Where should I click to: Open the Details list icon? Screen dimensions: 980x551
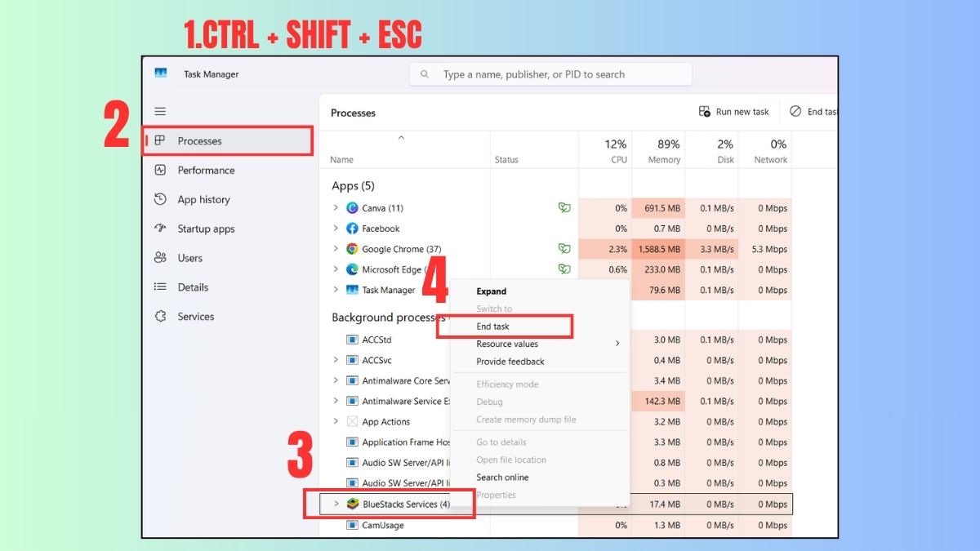point(160,287)
